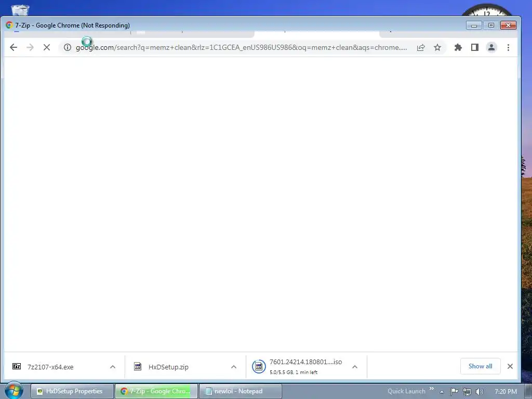Image resolution: width=532 pixels, height=399 pixels.
Task: Minimize the Chrome window
Action: pos(474,25)
